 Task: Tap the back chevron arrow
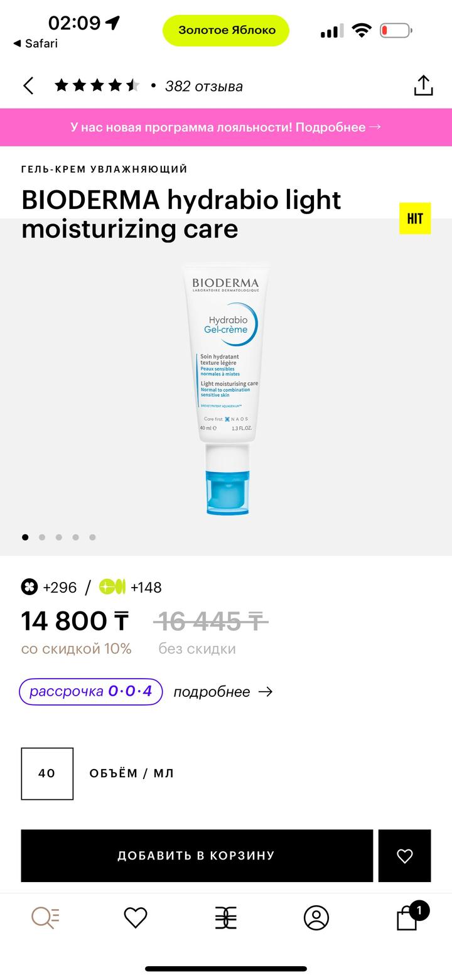point(28,86)
